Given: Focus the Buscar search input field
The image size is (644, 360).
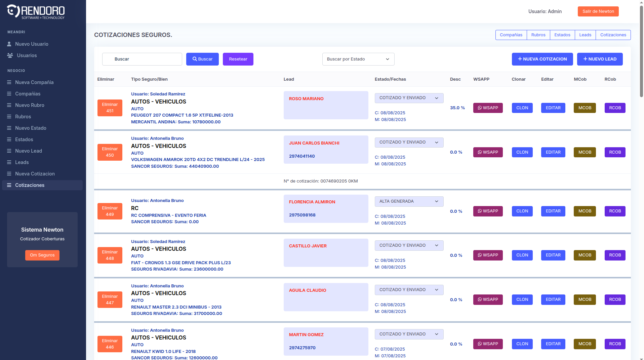Looking at the screenshot, I should [142, 59].
